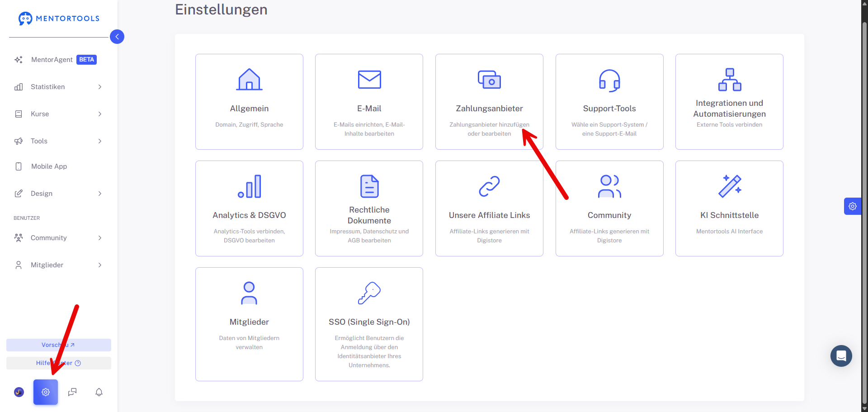Click the Community users icon in the Community card
868x412 pixels.
[609, 186]
